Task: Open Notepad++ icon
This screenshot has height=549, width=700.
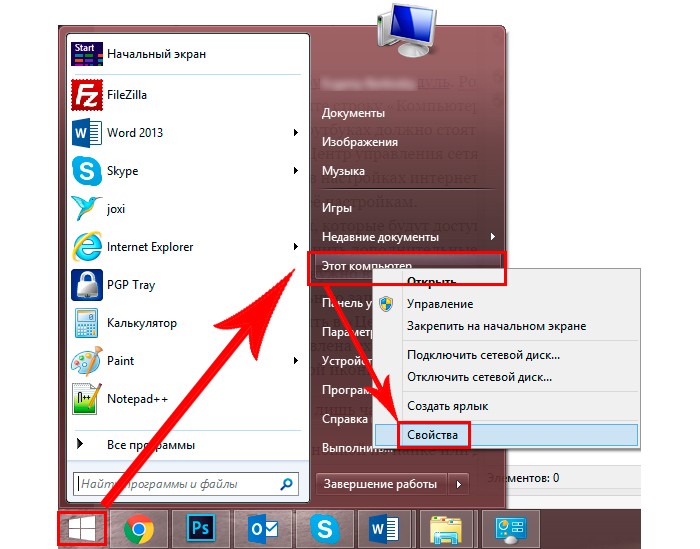Action: pos(87,399)
